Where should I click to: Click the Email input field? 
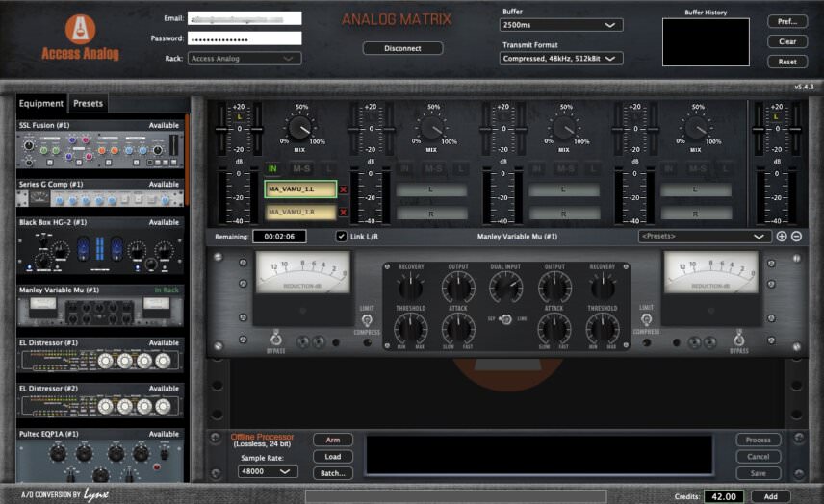click(245, 18)
